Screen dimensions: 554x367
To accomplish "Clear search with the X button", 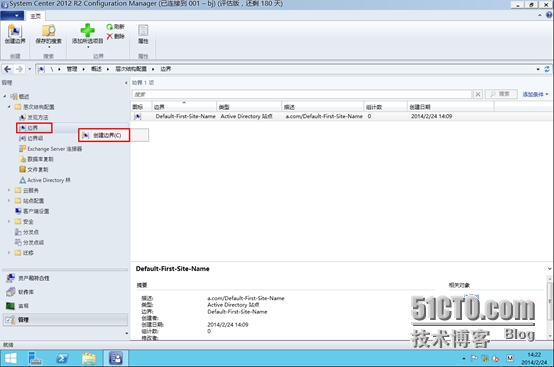I will tap(478, 94).
